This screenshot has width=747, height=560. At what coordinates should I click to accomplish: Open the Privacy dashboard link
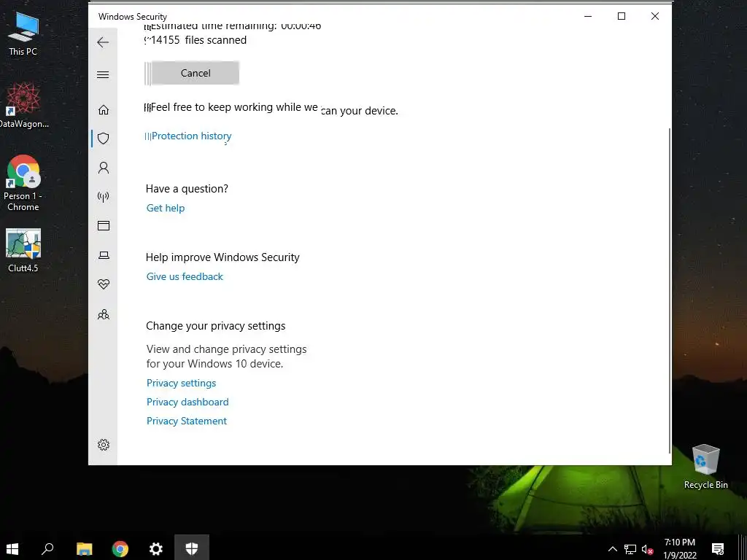click(187, 402)
